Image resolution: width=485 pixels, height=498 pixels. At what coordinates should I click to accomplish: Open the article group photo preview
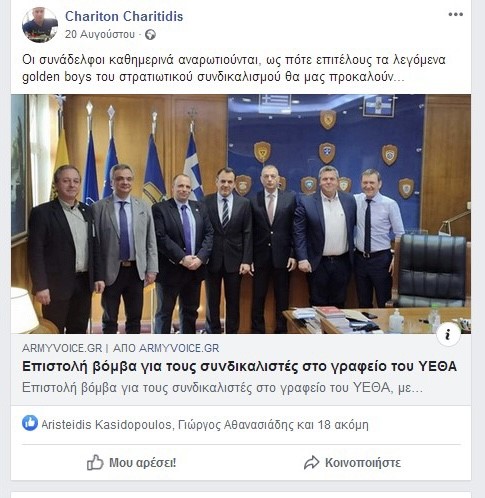tap(241, 214)
